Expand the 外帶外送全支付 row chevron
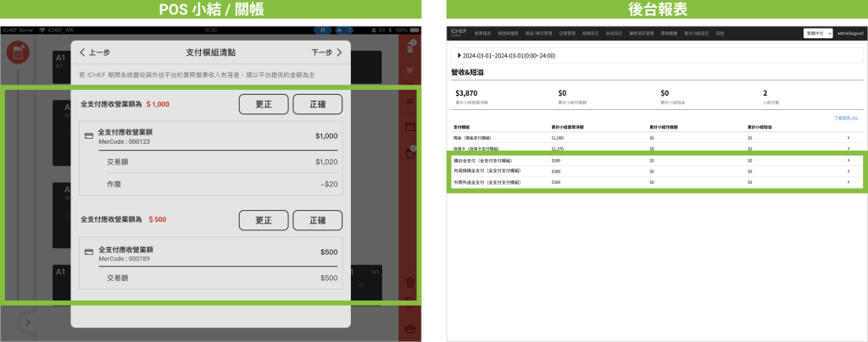 tap(848, 182)
